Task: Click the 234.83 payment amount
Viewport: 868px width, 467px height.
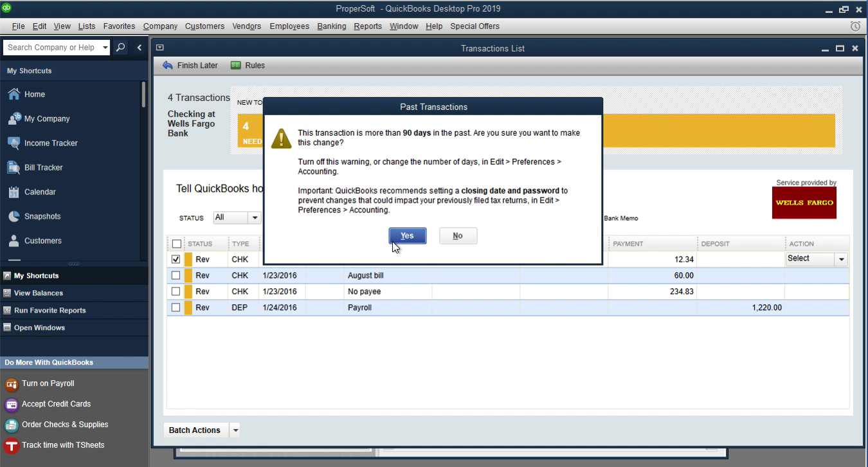Action: 682,291
